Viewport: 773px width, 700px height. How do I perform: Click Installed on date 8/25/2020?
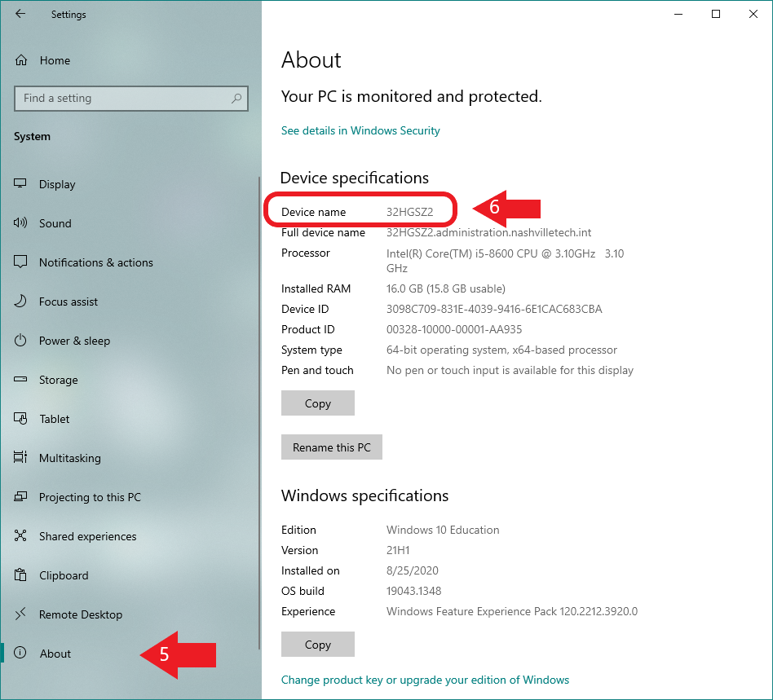tap(412, 570)
